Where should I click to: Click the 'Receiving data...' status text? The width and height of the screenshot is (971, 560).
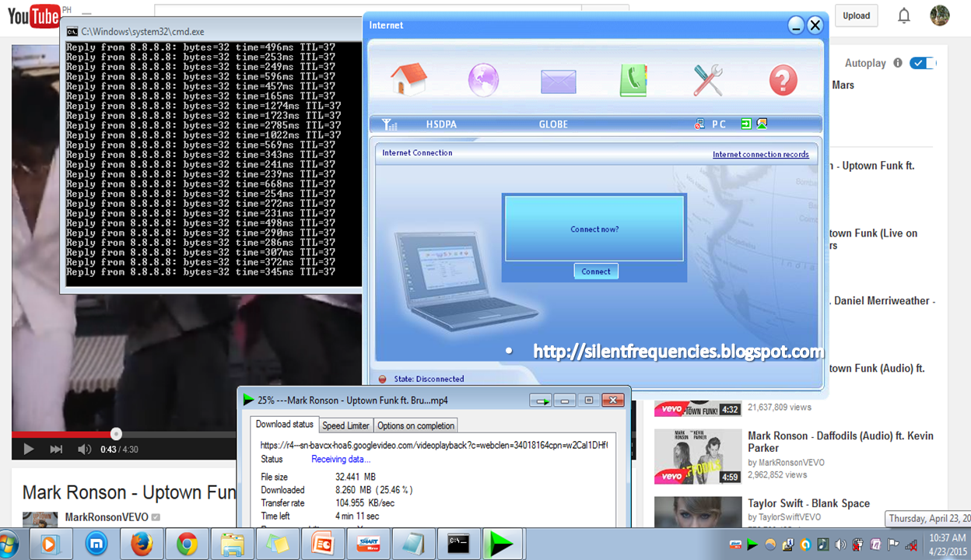[x=341, y=460]
